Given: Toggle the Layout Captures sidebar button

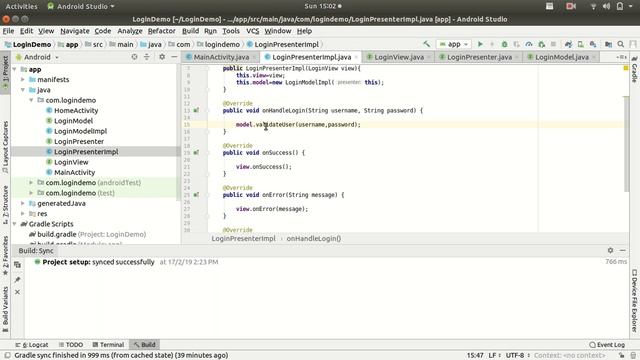Looking at the screenshot, I should coord(5,147).
